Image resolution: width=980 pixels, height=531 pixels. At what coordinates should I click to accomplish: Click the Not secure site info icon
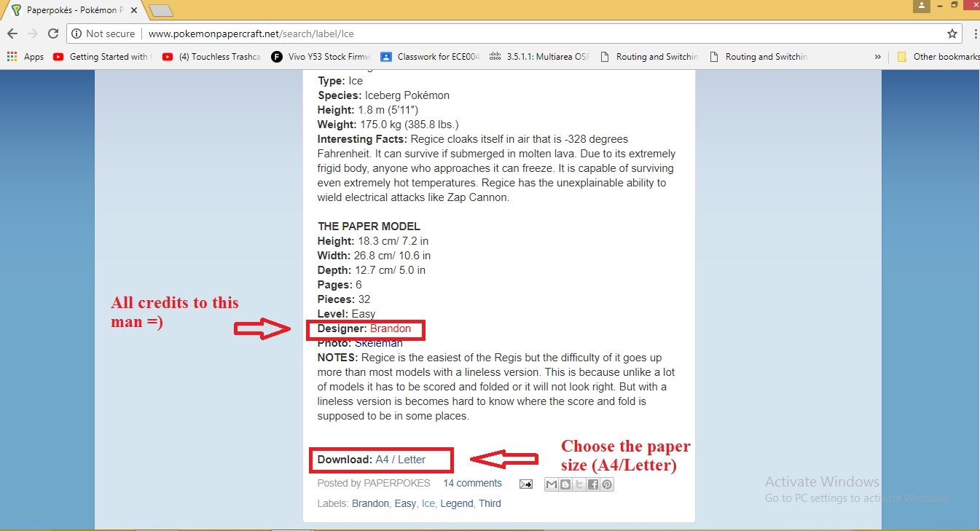(77, 34)
